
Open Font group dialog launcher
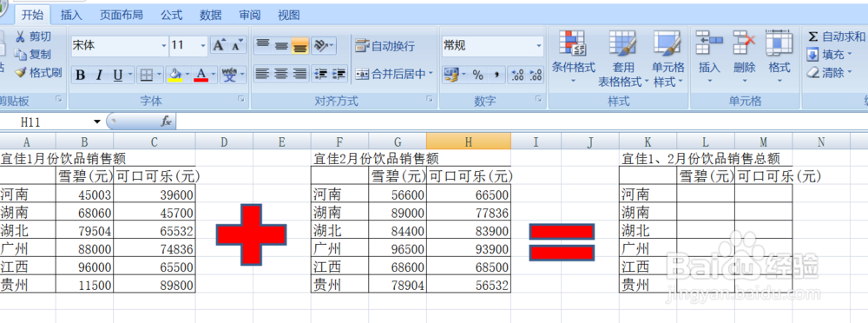pyautogui.click(x=240, y=99)
